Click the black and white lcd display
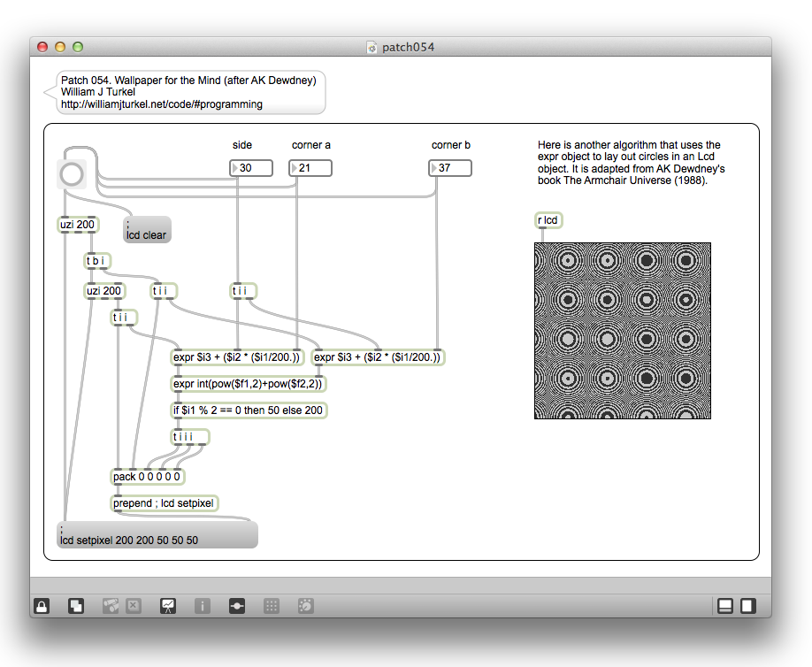This screenshot has width=812, height=667. click(622, 330)
